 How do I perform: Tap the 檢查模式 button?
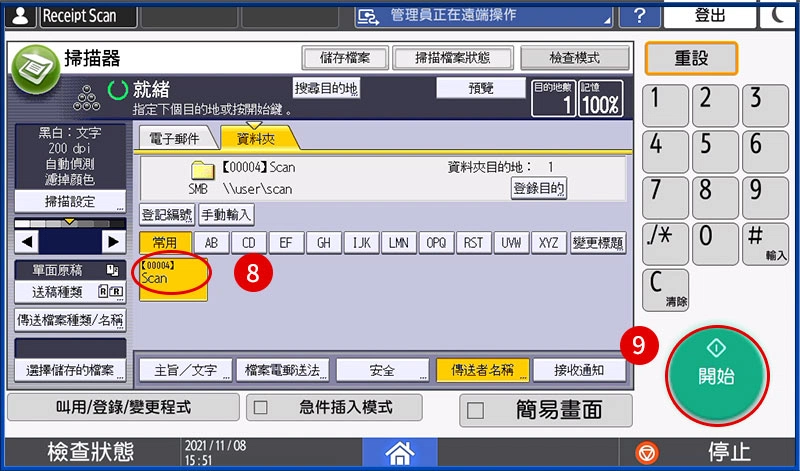coord(574,58)
